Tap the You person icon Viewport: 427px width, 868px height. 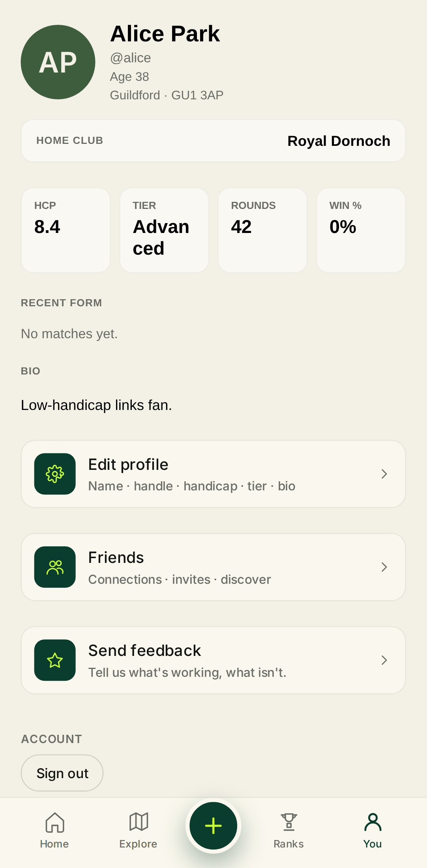tap(373, 822)
